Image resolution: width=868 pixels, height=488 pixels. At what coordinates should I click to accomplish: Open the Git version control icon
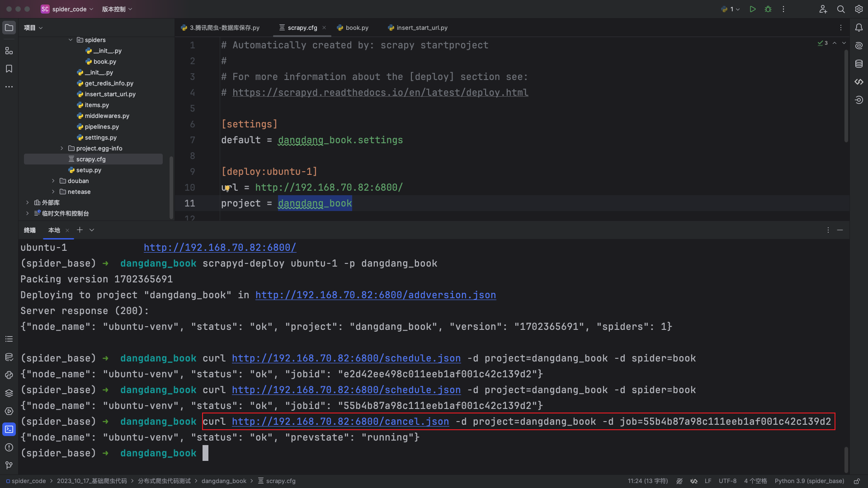(9, 465)
